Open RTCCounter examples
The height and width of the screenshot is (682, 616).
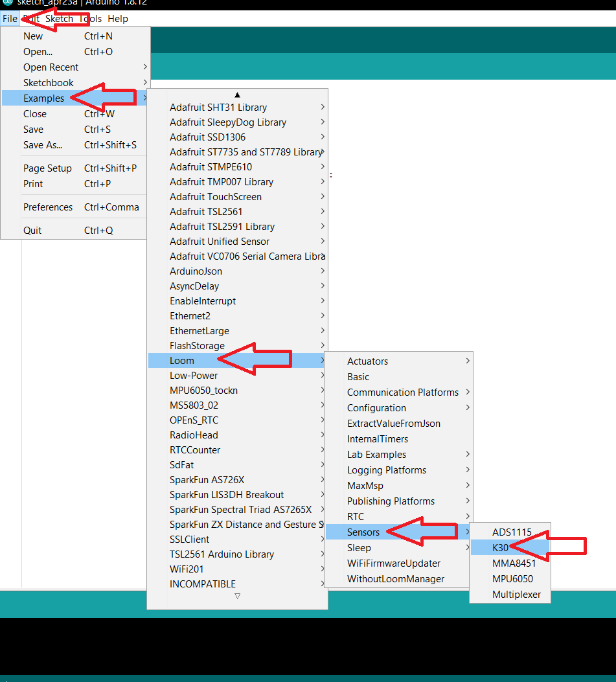pyautogui.click(x=237, y=450)
